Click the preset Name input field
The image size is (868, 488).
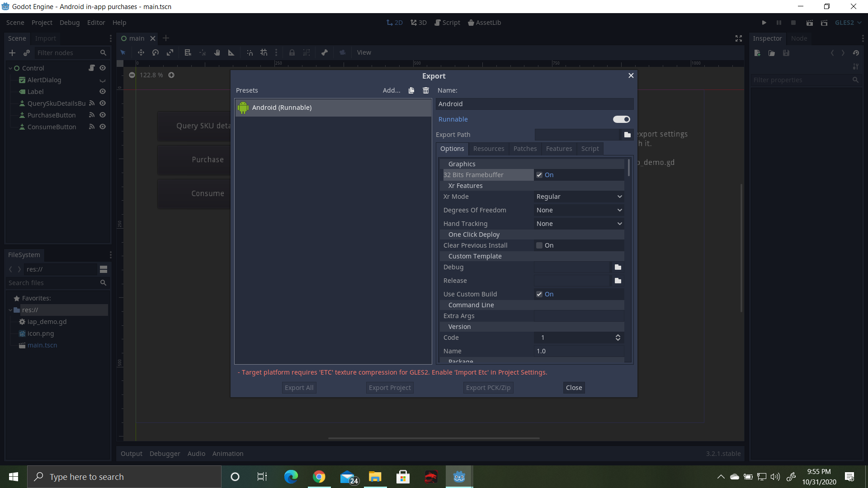(x=534, y=104)
